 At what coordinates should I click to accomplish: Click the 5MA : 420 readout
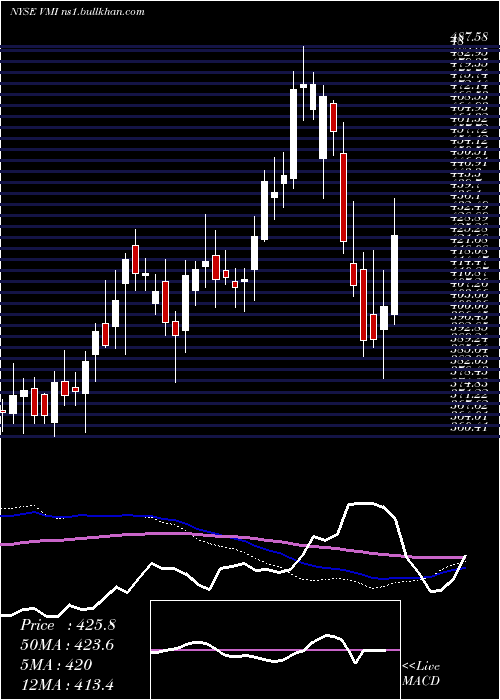(56, 665)
